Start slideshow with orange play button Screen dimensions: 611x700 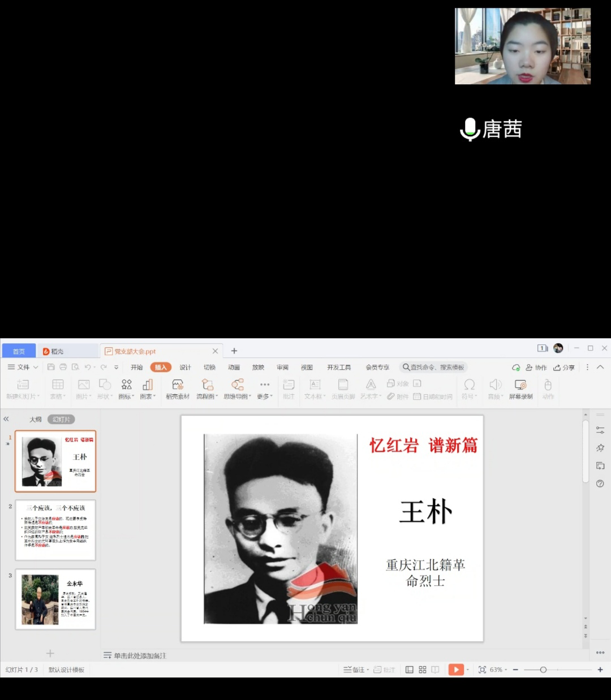(455, 669)
